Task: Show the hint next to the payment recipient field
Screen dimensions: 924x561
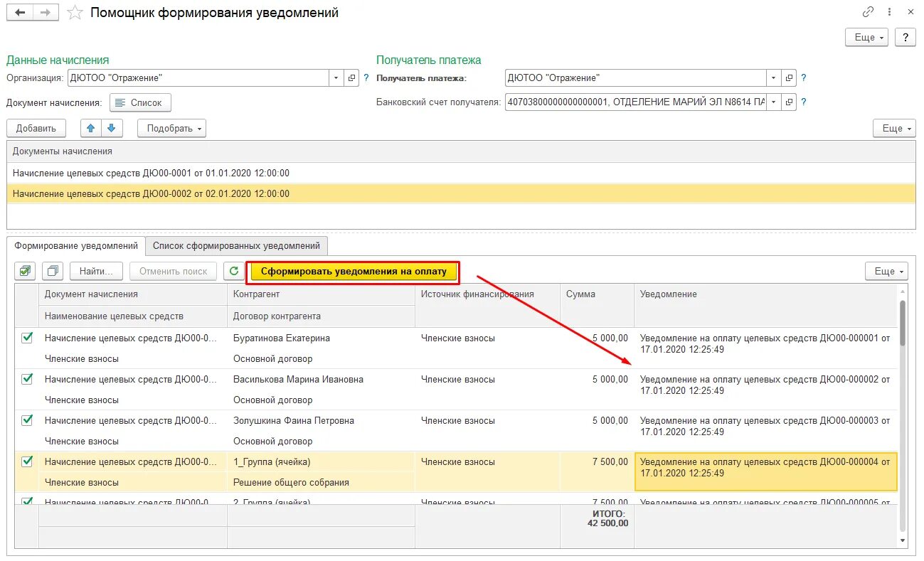Action: (x=804, y=78)
